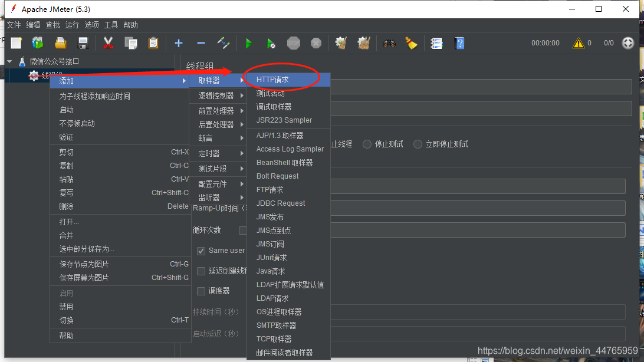The width and height of the screenshot is (644, 362).
Task: Click the Reset search broom icon
Action: click(411, 43)
